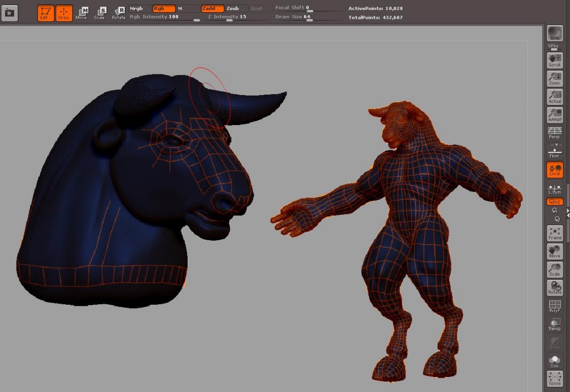The image size is (570, 392).
Task: Click the BPR render button
Action: (554, 33)
